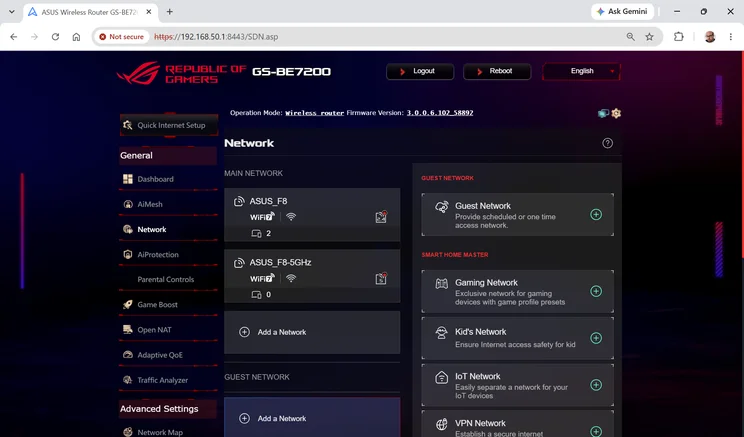Open the ASUS_F8 network card
Image resolution: width=744 pixels, height=437 pixels.
coord(312,215)
